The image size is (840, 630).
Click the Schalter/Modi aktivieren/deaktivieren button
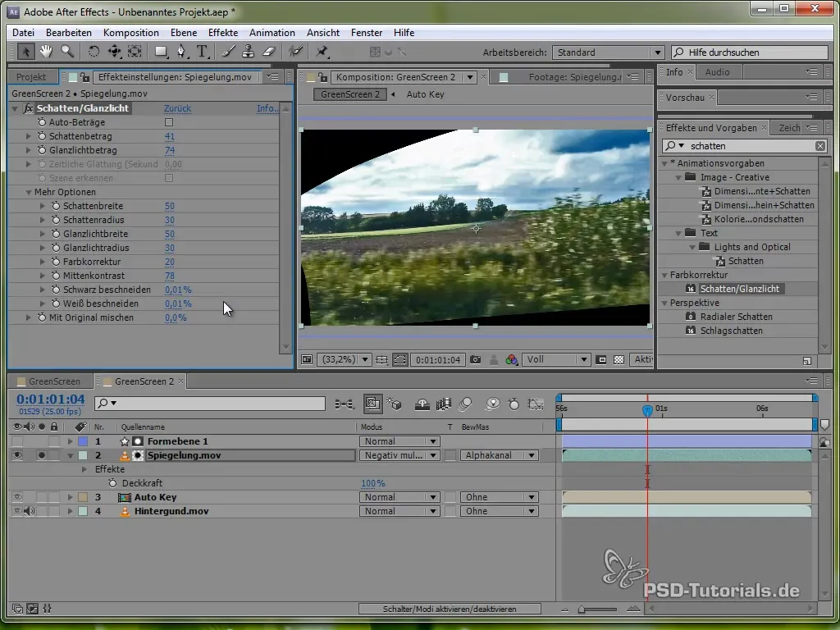(x=450, y=609)
